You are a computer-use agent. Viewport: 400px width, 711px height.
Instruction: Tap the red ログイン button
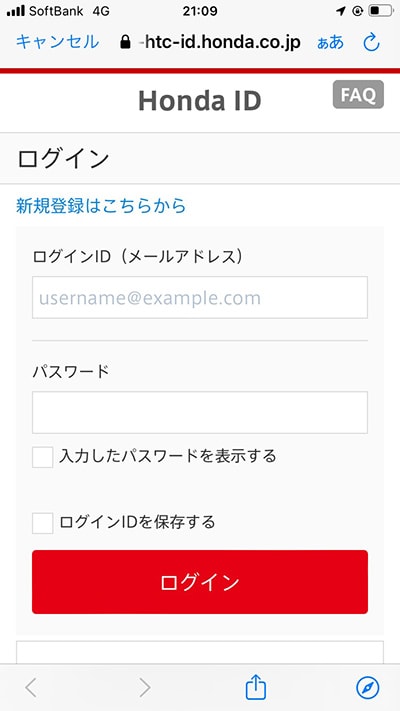[x=200, y=582]
